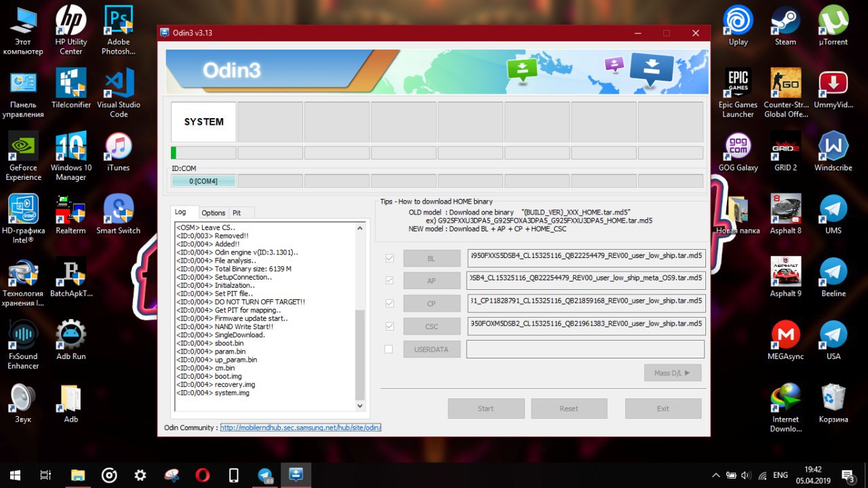Open the UMS Telegram shortcut

coord(833,214)
